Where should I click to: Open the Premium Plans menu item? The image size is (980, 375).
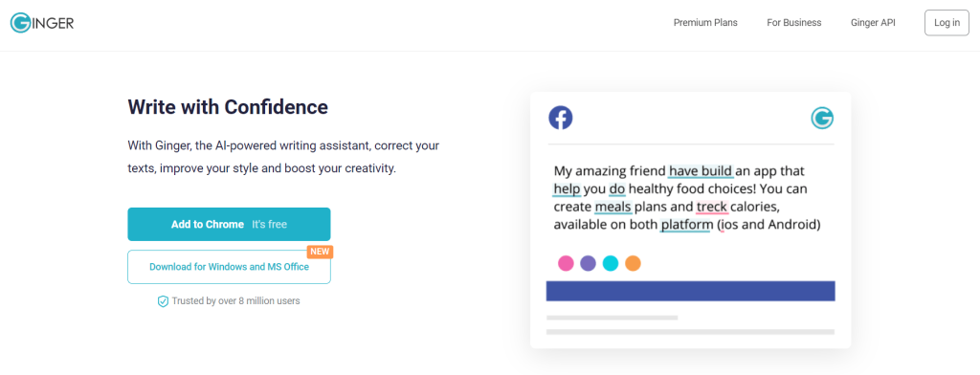pos(705,23)
